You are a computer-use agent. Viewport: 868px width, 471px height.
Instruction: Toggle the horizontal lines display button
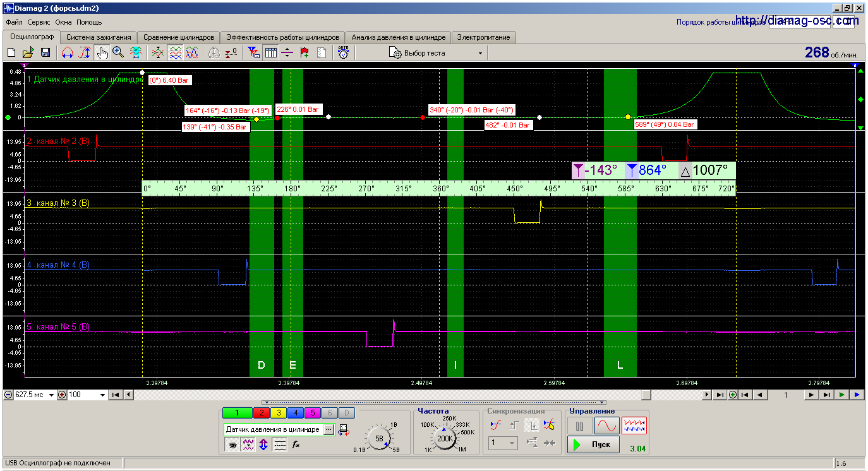tap(280, 445)
